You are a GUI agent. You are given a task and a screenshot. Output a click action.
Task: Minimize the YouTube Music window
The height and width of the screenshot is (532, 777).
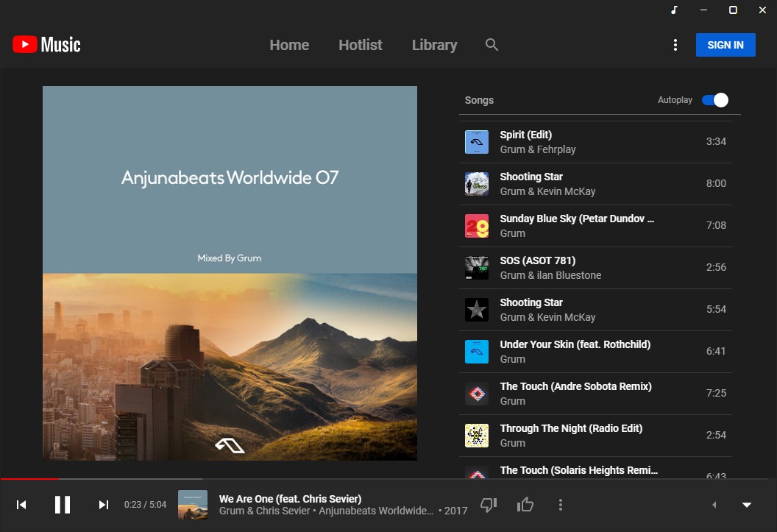(703, 10)
